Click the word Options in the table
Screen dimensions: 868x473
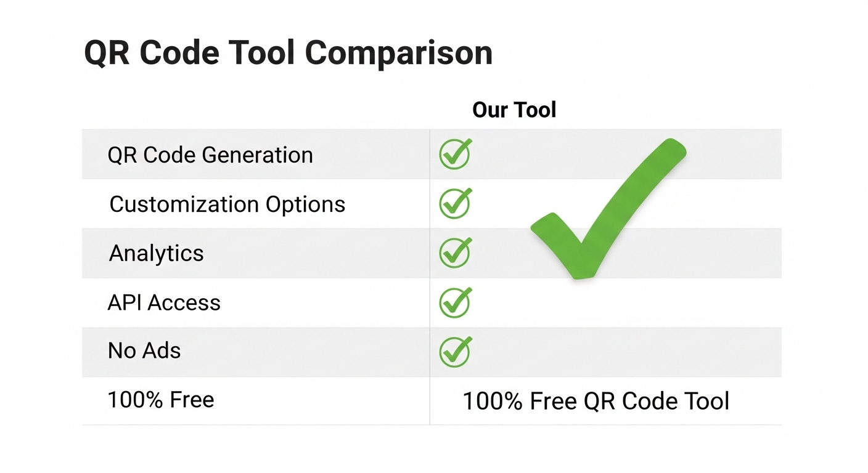click(305, 204)
